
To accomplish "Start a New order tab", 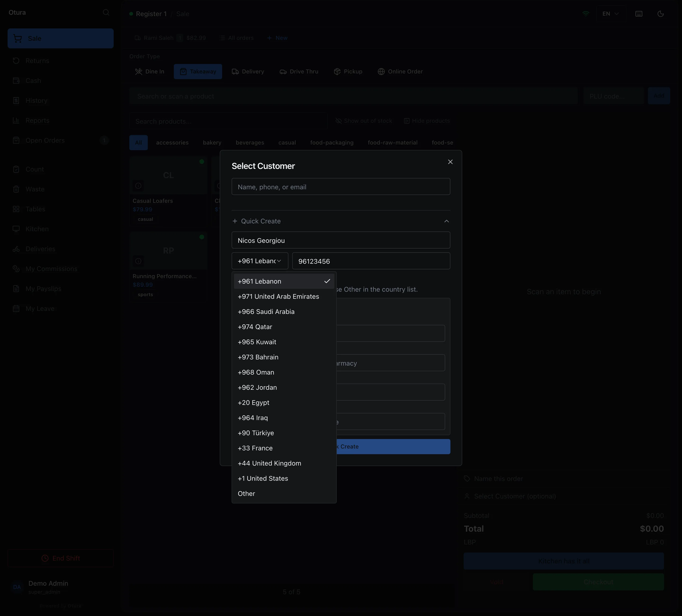I will click(x=277, y=38).
